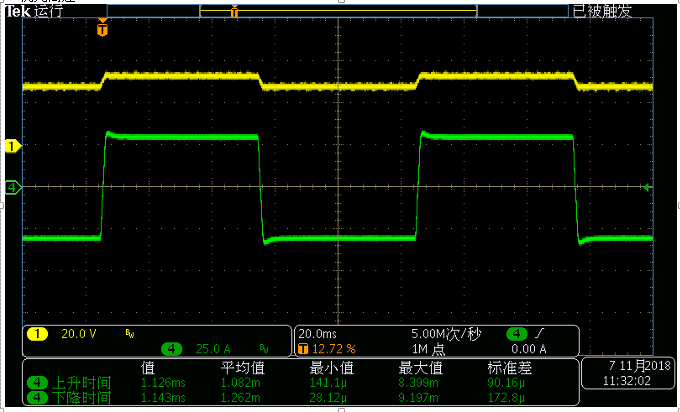
Task: Click the 0.00 A trigger level readout
Action: coord(531,348)
